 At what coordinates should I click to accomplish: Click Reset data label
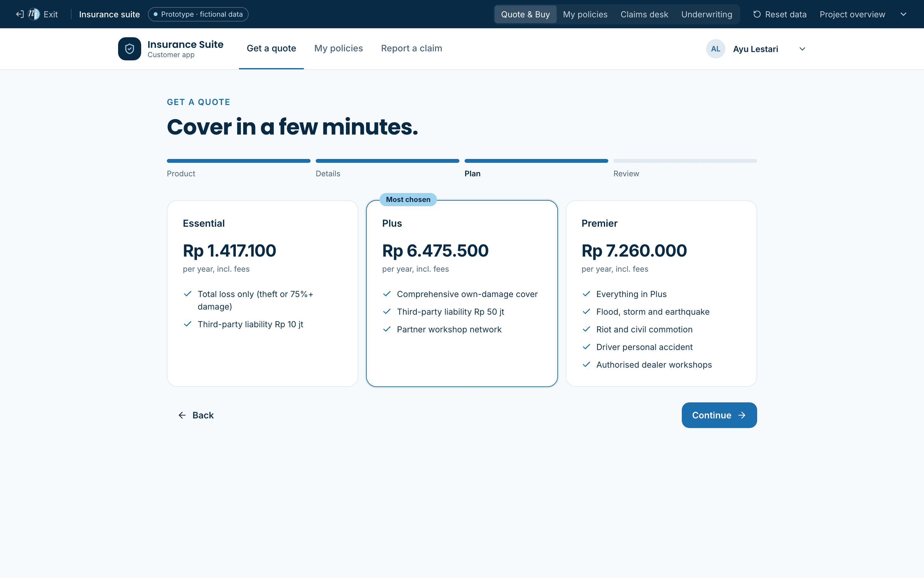coord(786,14)
